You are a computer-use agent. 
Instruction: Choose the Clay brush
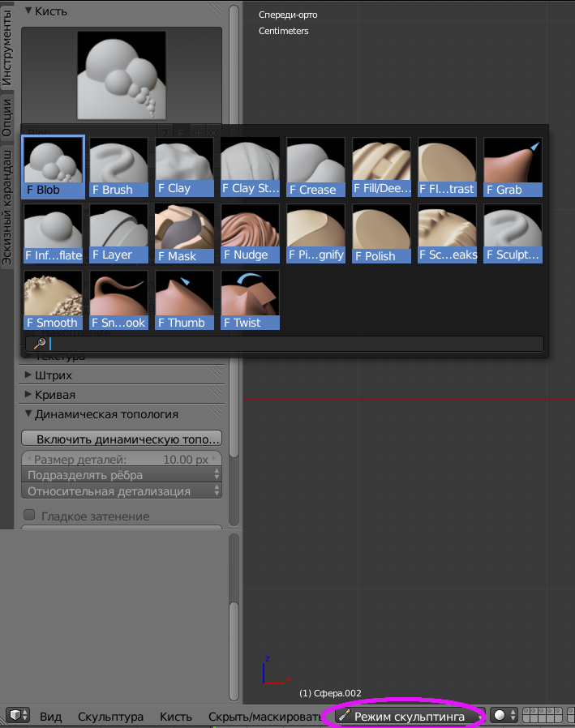tap(184, 167)
